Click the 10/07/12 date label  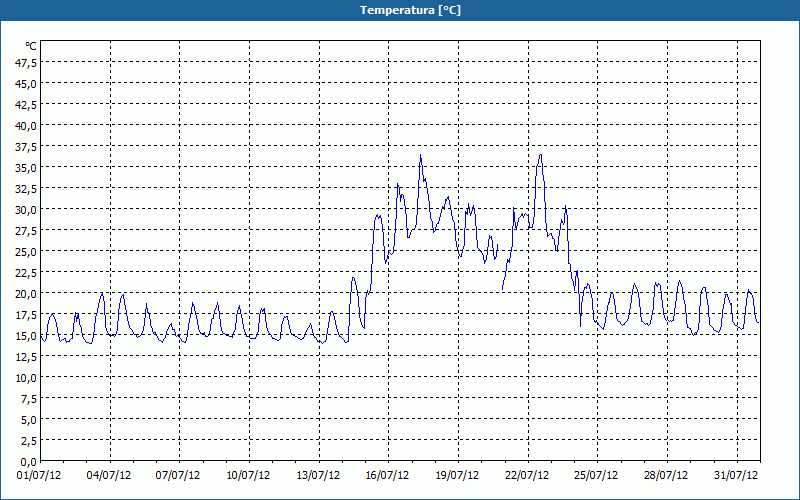(x=248, y=476)
